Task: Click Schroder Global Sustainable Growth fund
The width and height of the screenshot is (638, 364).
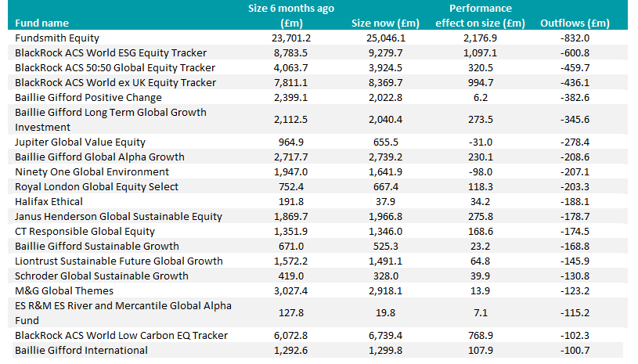Action: (x=102, y=276)
